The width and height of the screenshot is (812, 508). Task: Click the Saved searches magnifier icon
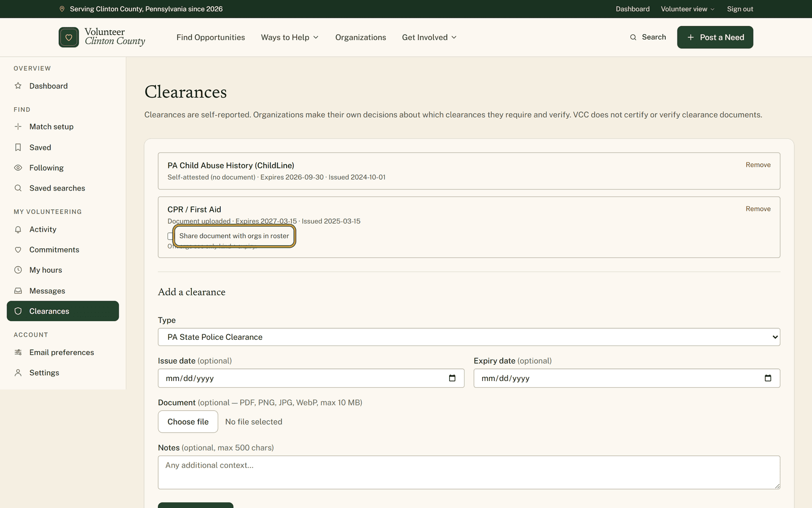coord(18,188)
